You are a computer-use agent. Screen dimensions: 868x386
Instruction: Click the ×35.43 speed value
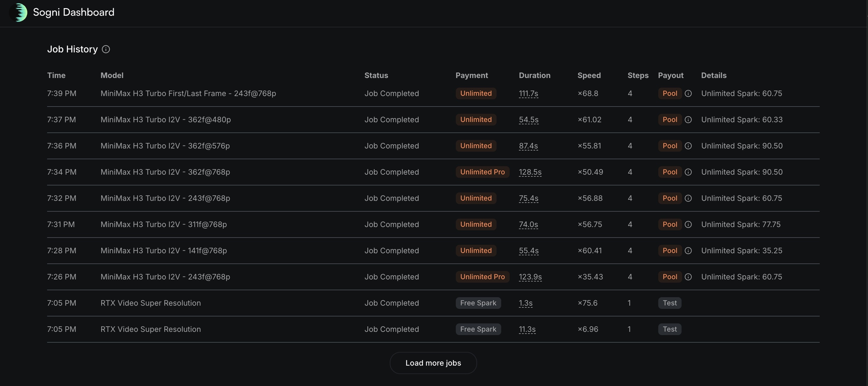(x=590, y=277)
